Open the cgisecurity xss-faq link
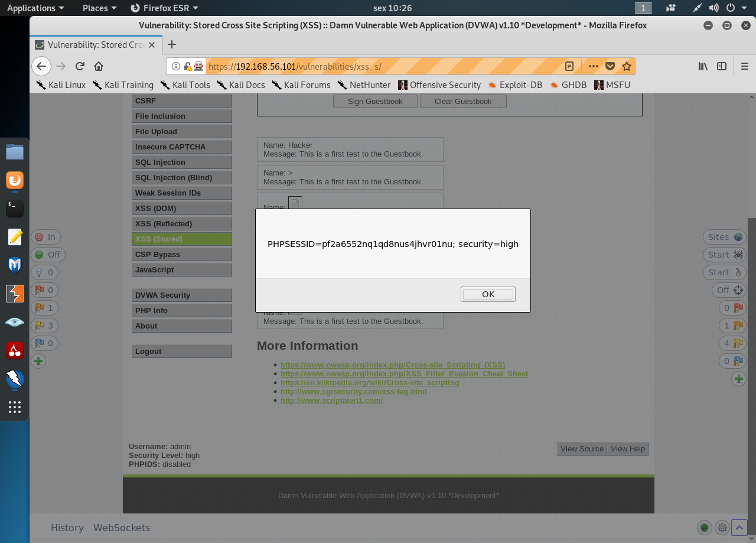756x543 pixels. [353, 391]
